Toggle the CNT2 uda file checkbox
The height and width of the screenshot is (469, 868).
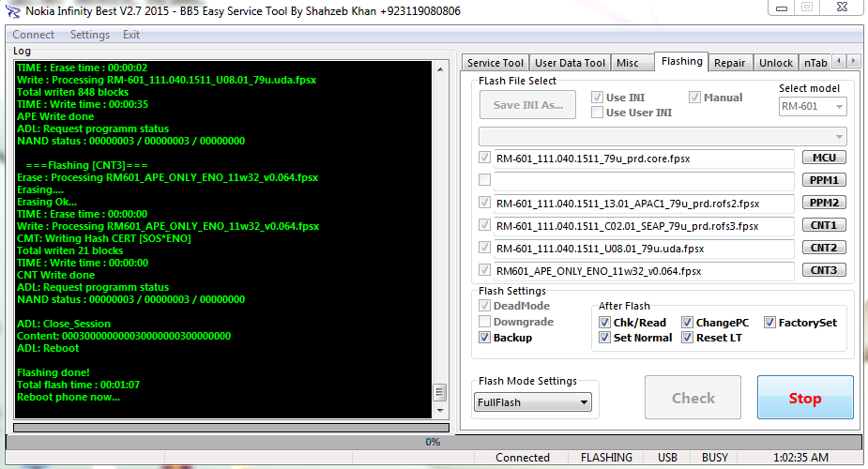tap(484, 248)
